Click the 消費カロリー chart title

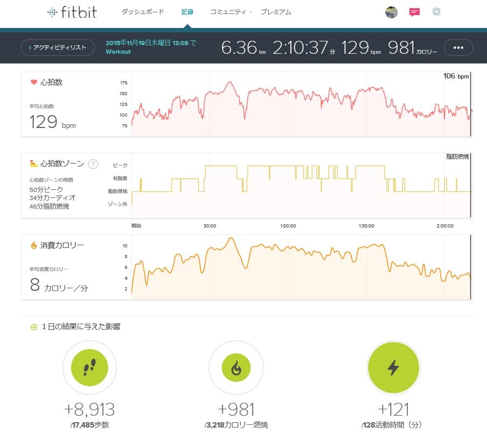coord(62,245)
